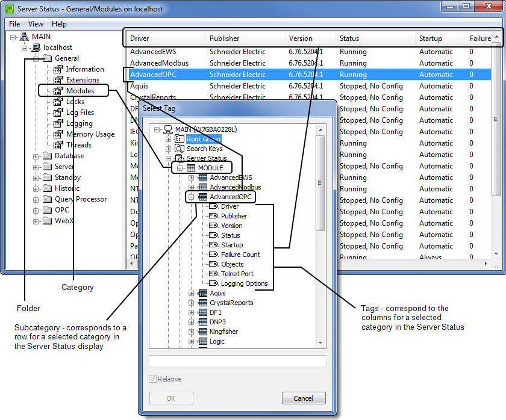The width and height of the screenshot is (506, 420).
Task: Collapse the AdvancedOPC tag node
Action: 192,197
